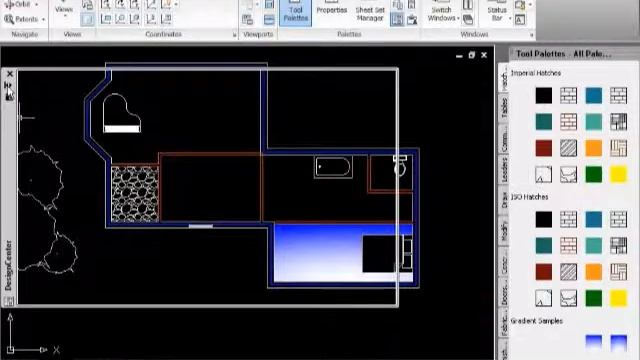Switch to the Leaders palette tab

[504, 170]
